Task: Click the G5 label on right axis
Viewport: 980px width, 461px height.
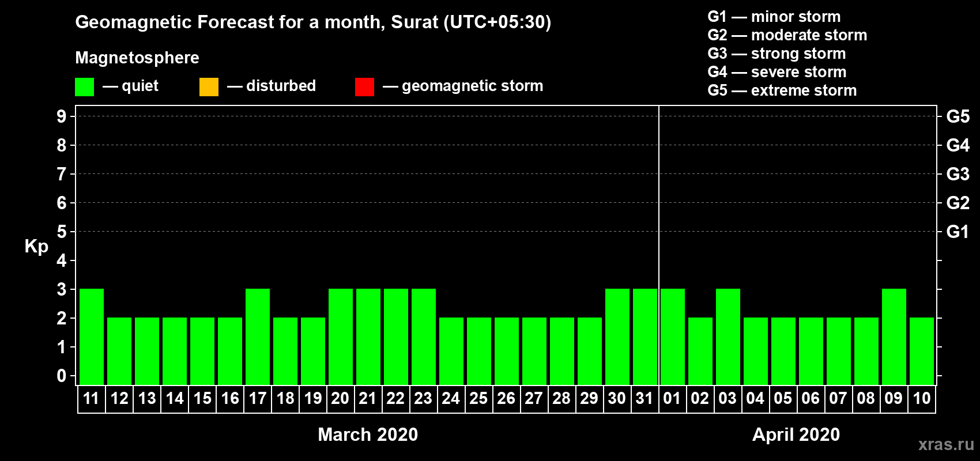Action: (x=958, y=116)
